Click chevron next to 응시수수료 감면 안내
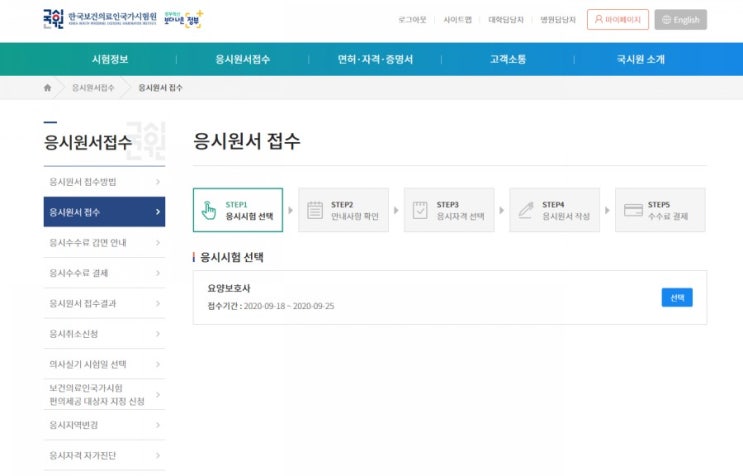This screenshot has height=476, width=743. pyautogui.click(x=158, y=242)
